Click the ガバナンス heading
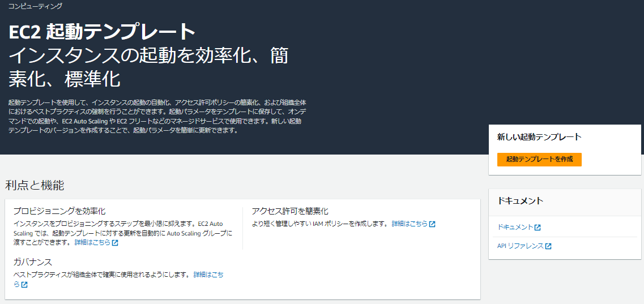 32,262
